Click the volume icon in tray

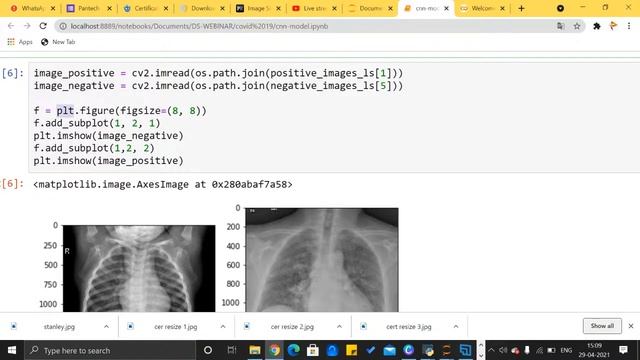(x=503, y=350)
